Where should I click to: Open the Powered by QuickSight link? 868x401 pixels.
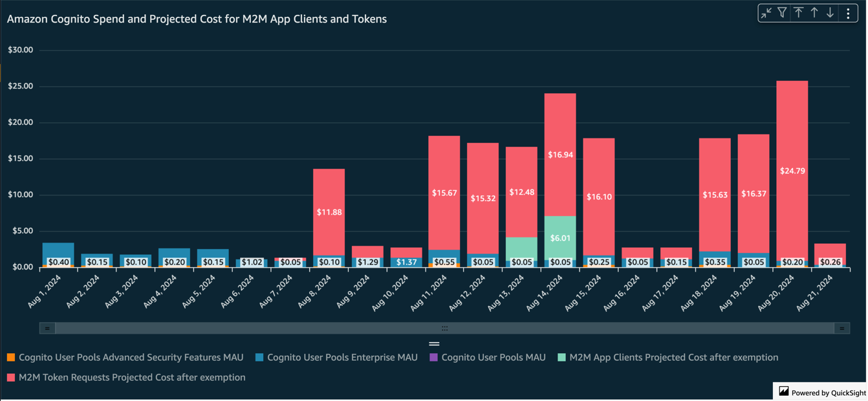click(829, 392)
